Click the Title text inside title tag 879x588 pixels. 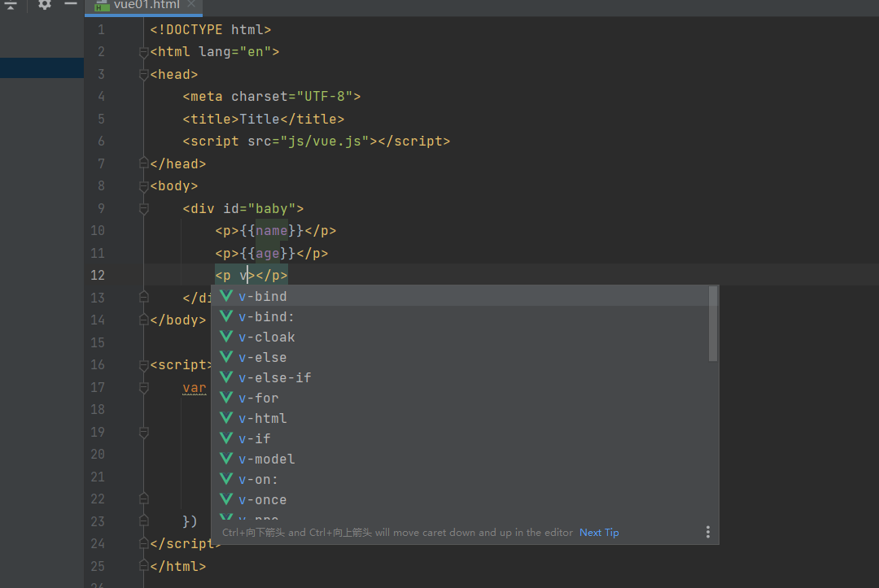[x=259, y=119]
